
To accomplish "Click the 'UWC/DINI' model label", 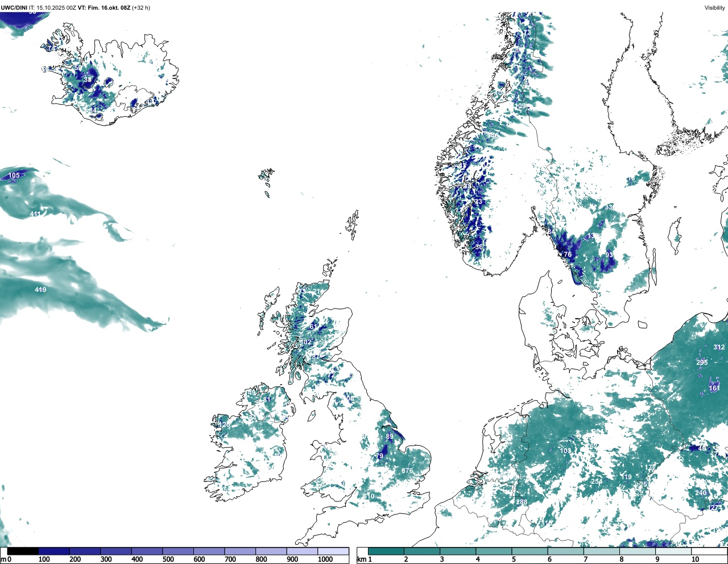I will pyautogui.click(x=14, y=7).
